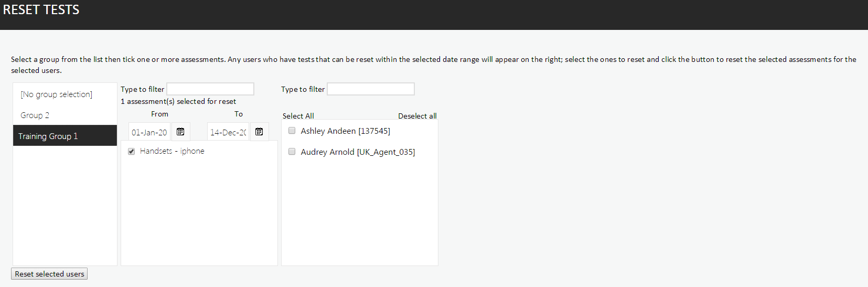This screenshot has width=868, height=287.
Task: Click the RESET TESTS page heading
Action: [x=41, y=10]
